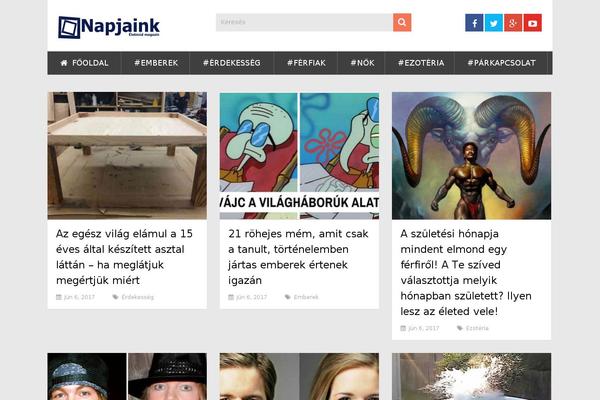
Task: Click the home icon beside Főoldal
Action: coord(64,63)
